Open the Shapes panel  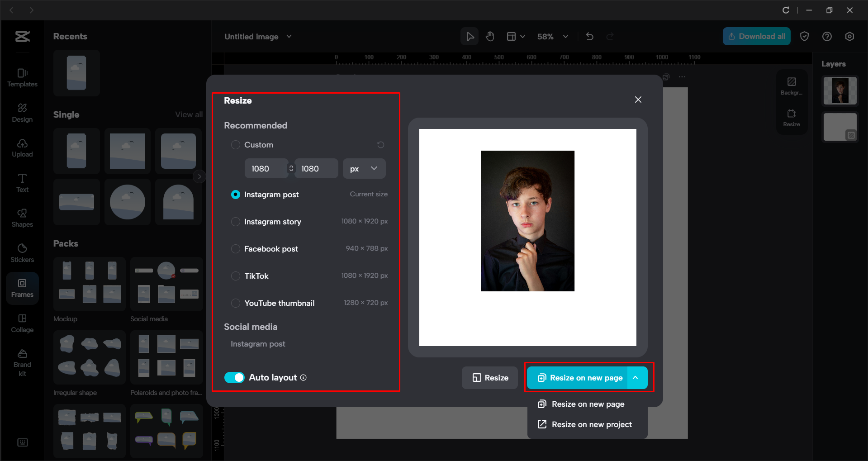pos(22,218)
